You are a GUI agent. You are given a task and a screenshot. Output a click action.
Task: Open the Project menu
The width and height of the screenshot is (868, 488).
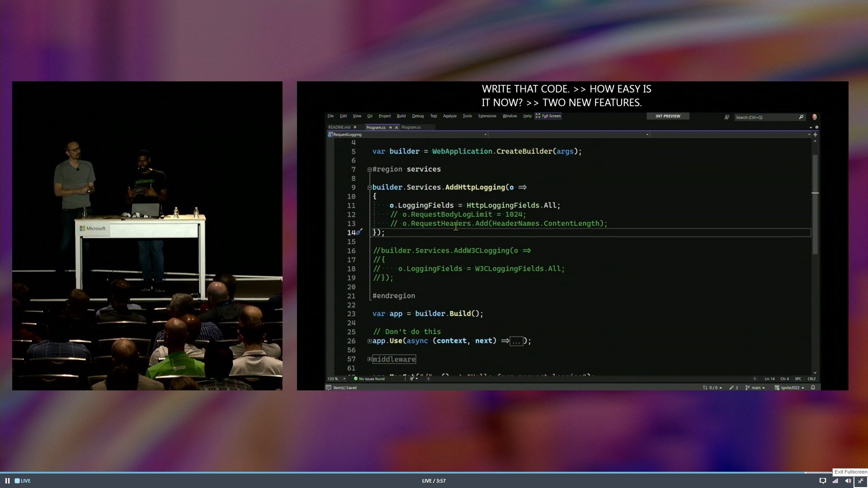(x=385, y=116)
